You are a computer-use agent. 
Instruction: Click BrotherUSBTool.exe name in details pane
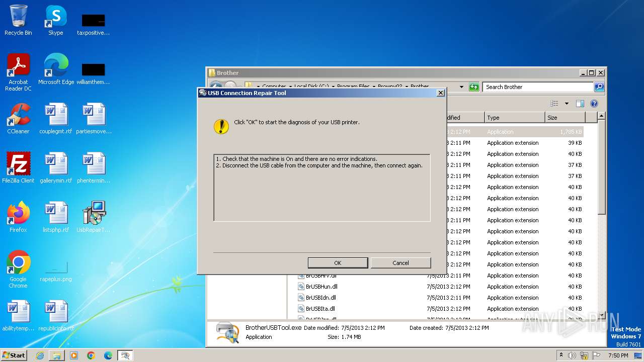coord(273,327)
